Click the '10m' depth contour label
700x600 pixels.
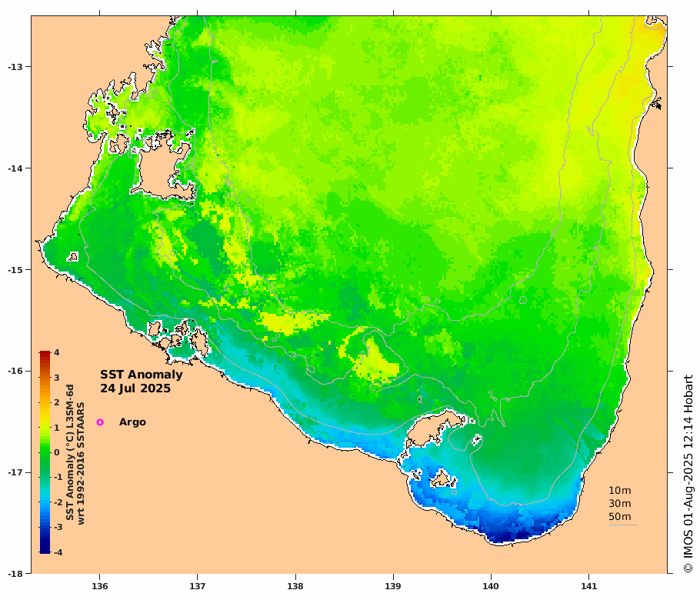tap(620, 491)
